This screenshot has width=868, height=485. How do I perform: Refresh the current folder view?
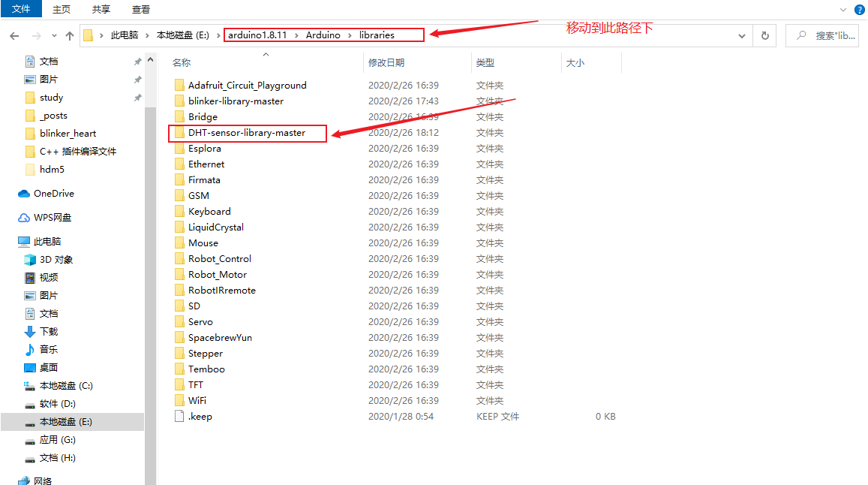[x=765, y=35]
